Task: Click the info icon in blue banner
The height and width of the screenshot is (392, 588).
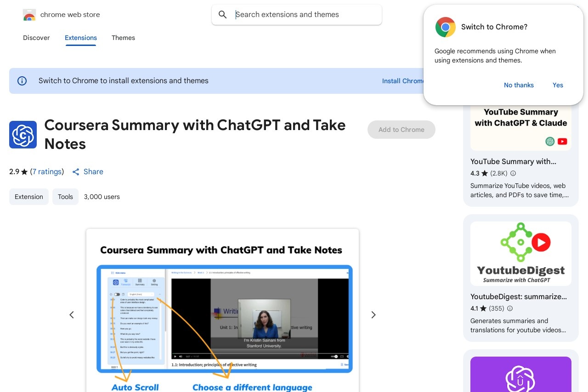Action: click(x=22, y=81)
